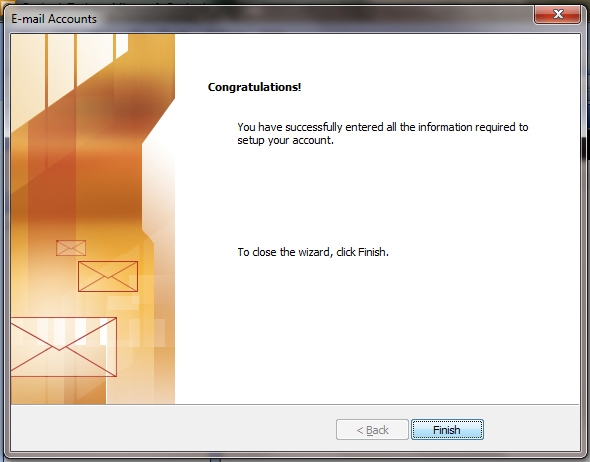Select the "You have successfully entered" text line
The height and width of the screenshot is (462, 590).
point(383,127)
